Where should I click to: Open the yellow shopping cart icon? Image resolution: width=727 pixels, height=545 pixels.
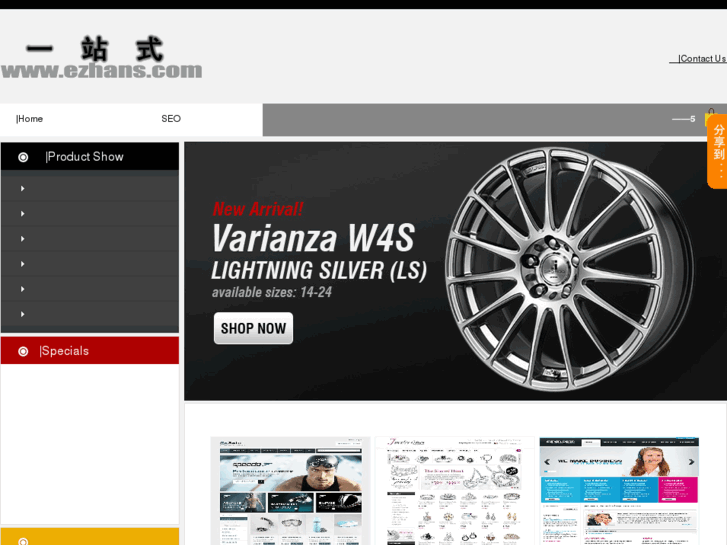(709, 117)
